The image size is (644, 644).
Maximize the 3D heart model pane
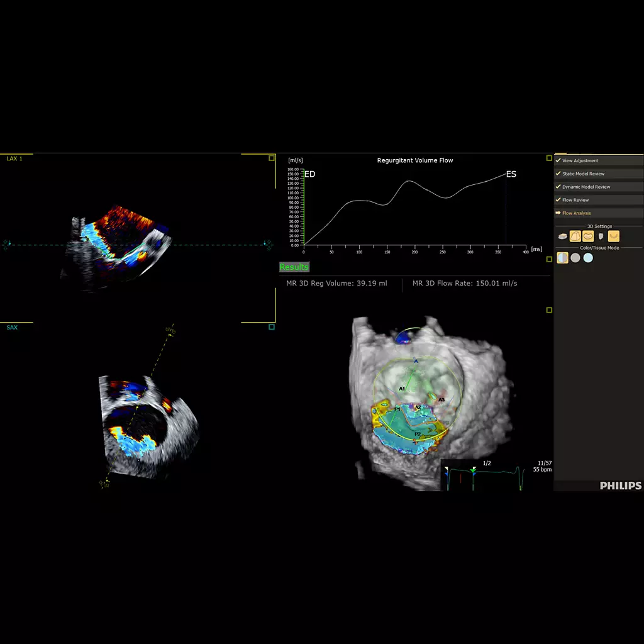[x=549, y=310]
